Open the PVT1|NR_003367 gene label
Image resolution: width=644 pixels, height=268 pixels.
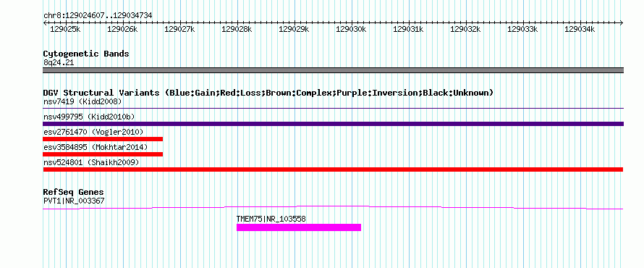click(x=74, y=201)
